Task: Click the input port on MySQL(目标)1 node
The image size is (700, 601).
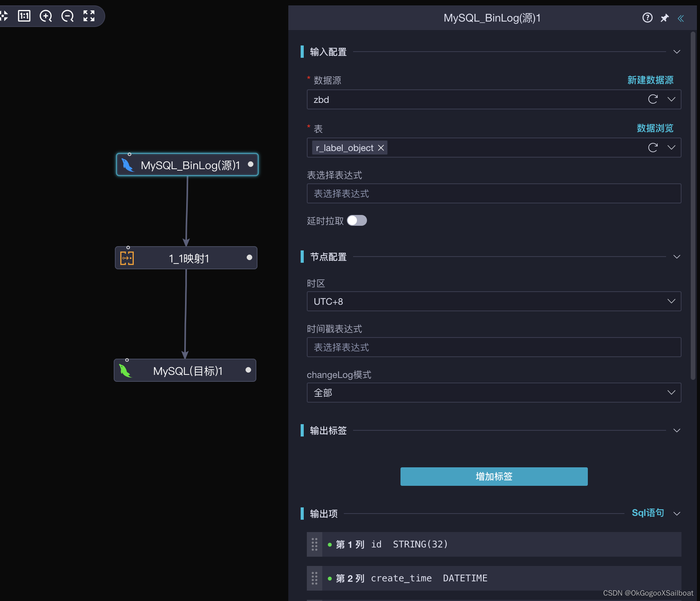Action: coord(127,360)
